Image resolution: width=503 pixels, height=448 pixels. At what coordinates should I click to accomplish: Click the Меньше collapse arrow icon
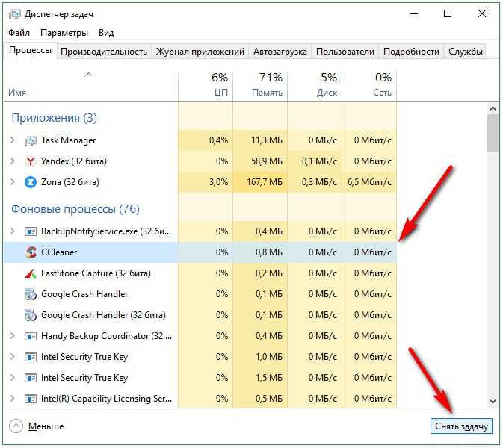16,426
